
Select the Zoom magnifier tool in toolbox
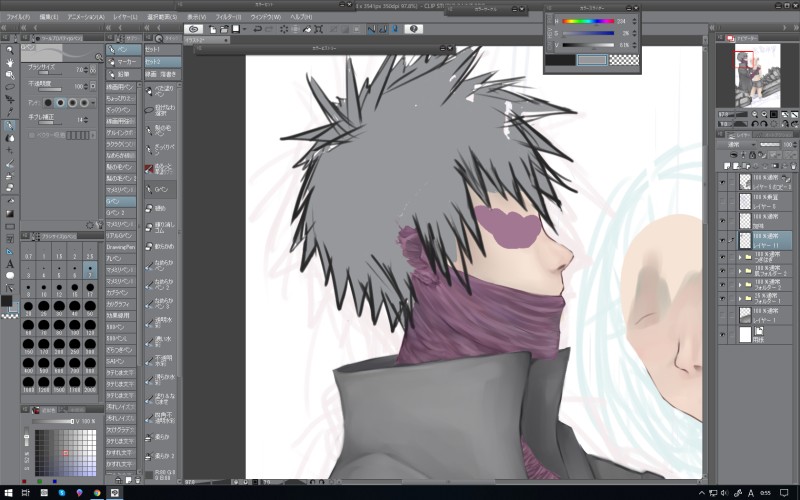(10, 51)
